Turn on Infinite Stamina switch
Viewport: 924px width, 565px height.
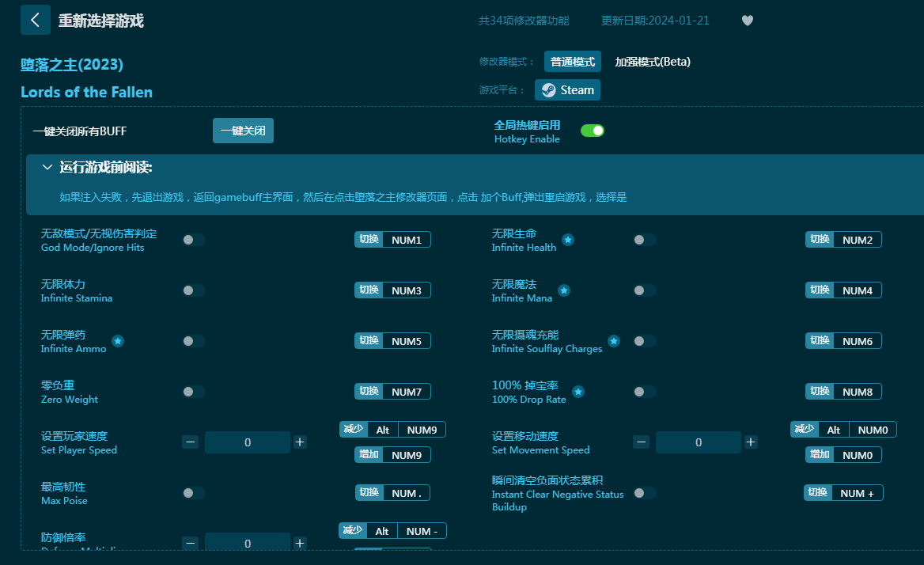coord(194,290)
